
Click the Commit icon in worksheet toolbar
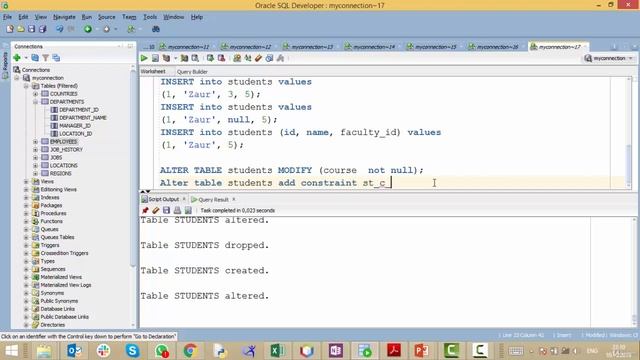[x=210, y=58]
